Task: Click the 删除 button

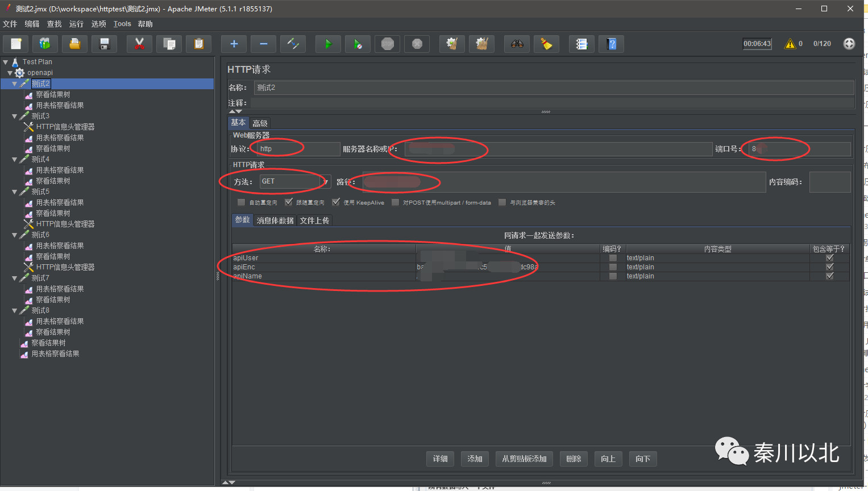Action: tap(574, 459)
